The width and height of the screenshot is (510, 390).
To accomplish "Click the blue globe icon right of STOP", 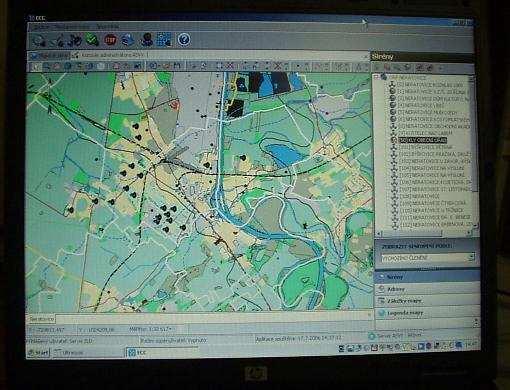I will tap(128, 40).
